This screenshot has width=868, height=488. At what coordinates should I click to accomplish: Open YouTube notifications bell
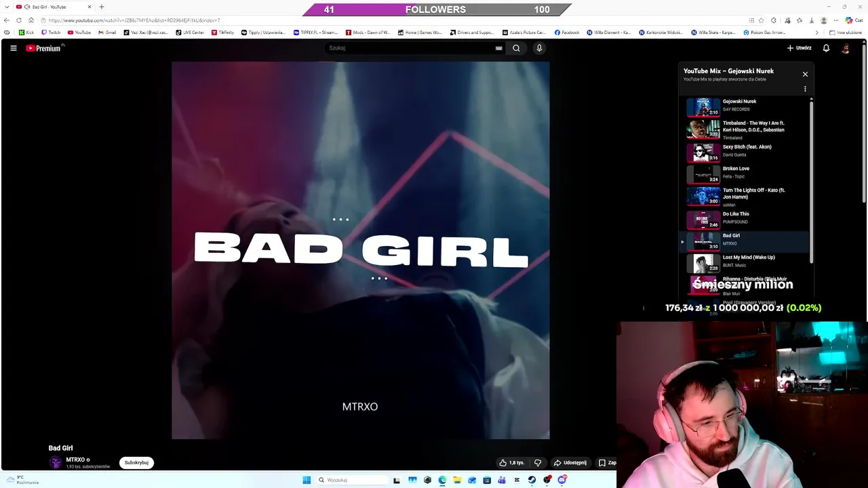coord(826,48)
